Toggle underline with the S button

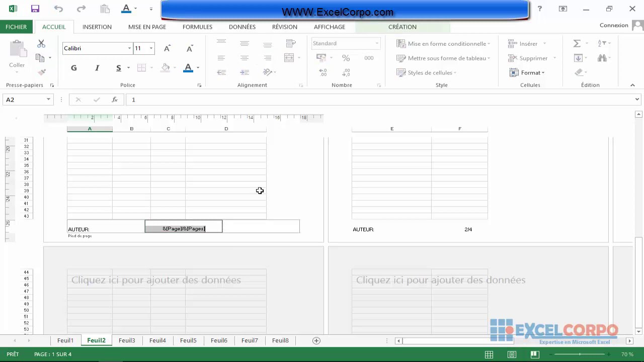(118, 68)
